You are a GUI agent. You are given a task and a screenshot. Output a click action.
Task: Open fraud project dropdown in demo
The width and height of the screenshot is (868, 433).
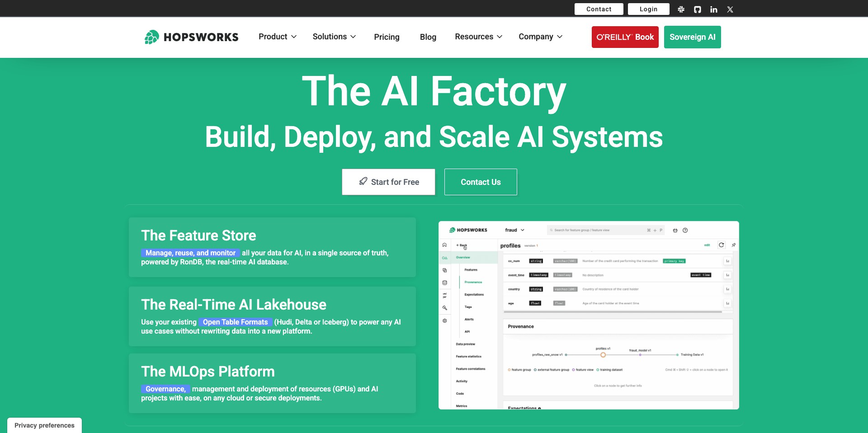514,230
